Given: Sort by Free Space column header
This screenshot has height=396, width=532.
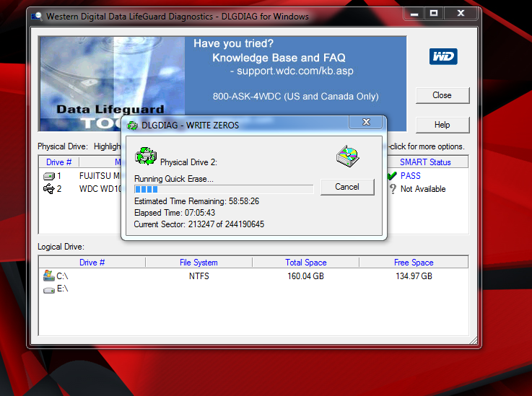Looking at the screenshot, I should [x=414, y=263].
